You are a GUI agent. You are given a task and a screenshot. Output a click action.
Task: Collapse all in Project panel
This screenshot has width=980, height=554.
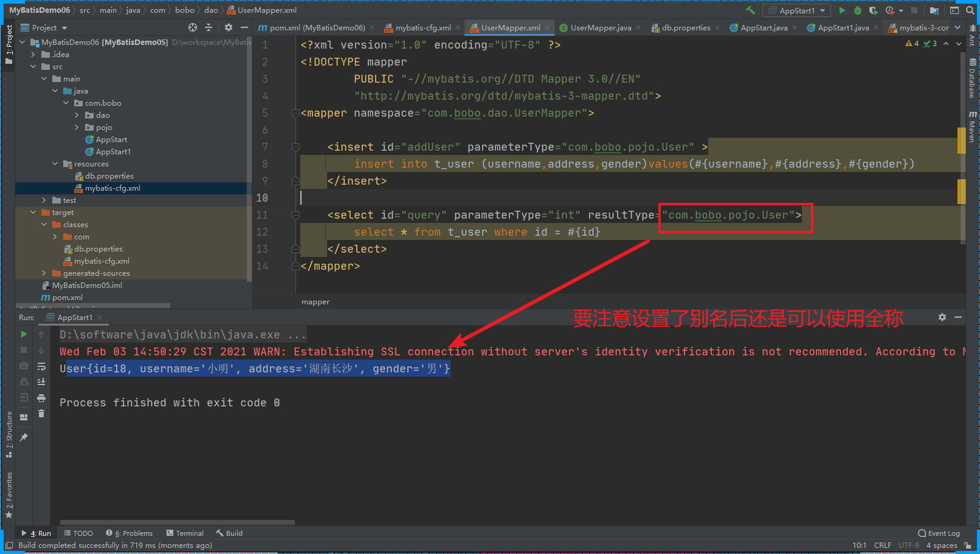coord(209,27)
